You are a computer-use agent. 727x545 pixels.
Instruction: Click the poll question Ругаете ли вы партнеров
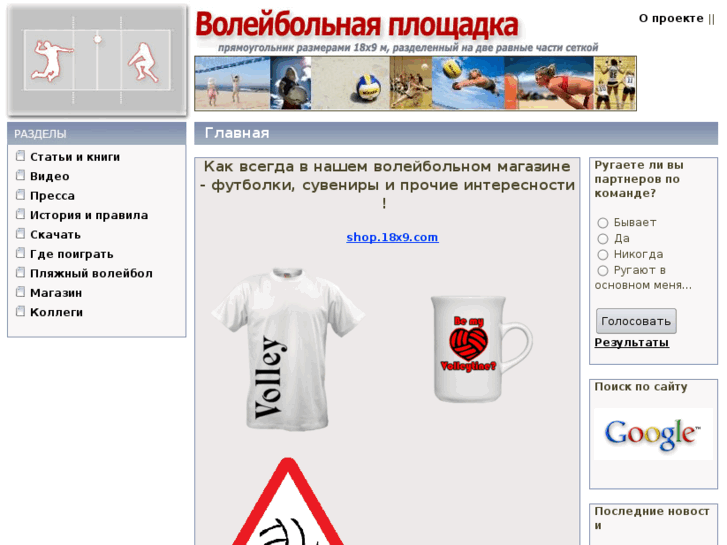pyautogui.click(x=639, y=179)
